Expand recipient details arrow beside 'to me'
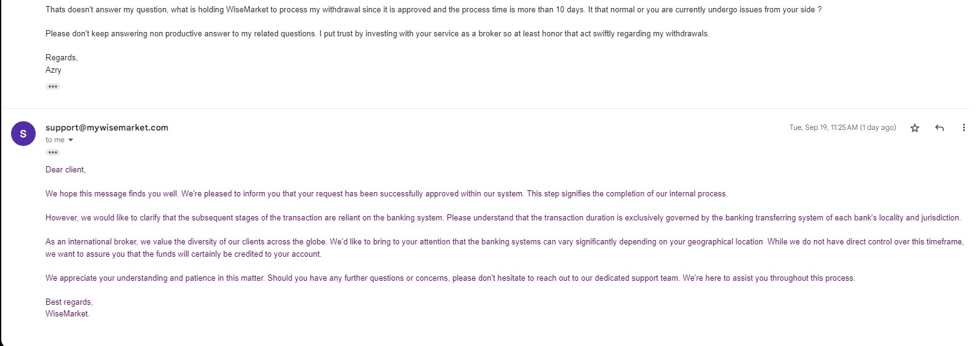The image size is (980, 346). pos(71,140)
